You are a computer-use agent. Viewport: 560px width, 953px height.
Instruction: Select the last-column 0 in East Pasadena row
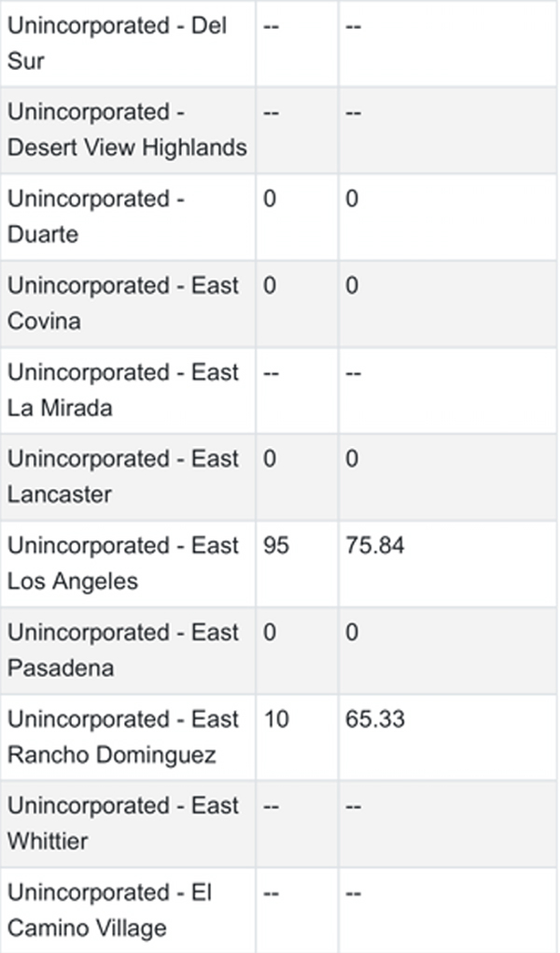(x=352, y=633)
